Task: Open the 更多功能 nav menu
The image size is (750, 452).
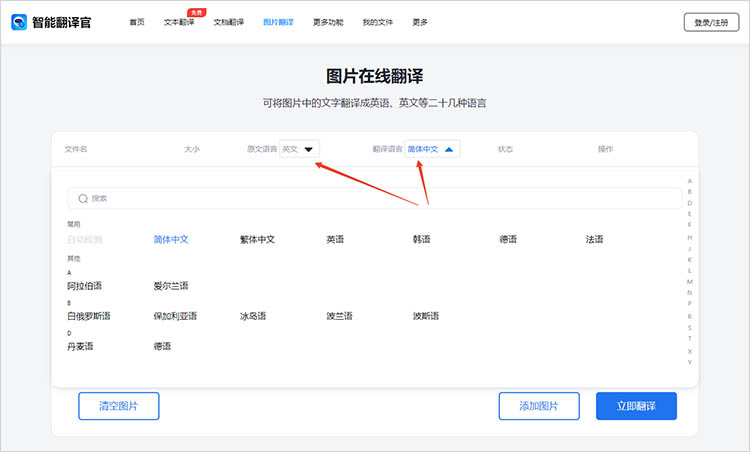Action: (x=328, y=22)
